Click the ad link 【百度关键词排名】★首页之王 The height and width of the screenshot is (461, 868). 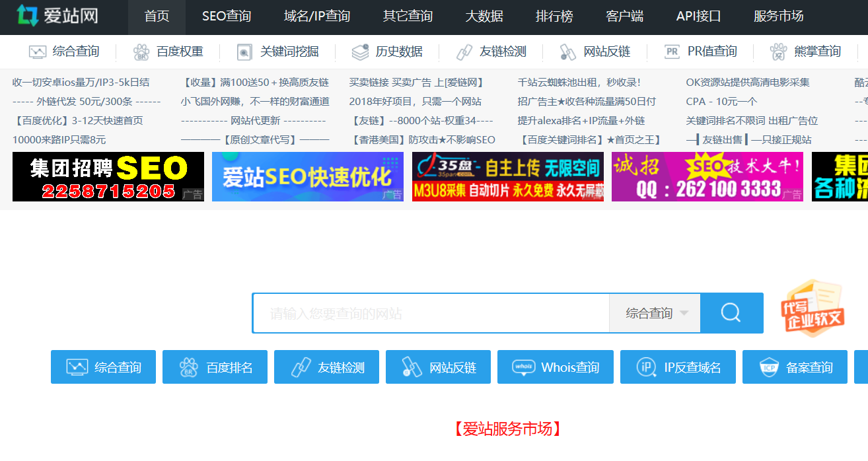tap(590, 140)
